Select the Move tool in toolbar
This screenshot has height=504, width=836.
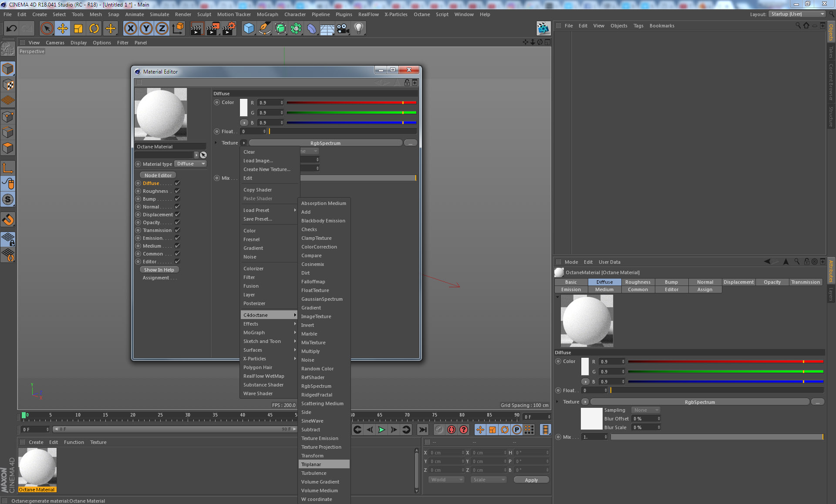(x=62, y=29)
